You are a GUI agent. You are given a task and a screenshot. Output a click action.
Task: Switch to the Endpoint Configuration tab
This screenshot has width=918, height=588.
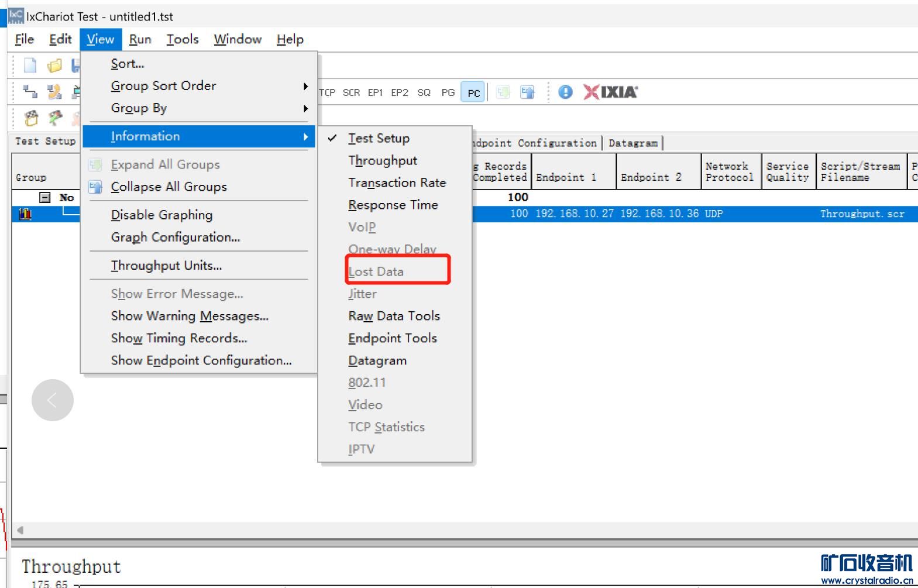pyautogui.click(x=537, y=143)
